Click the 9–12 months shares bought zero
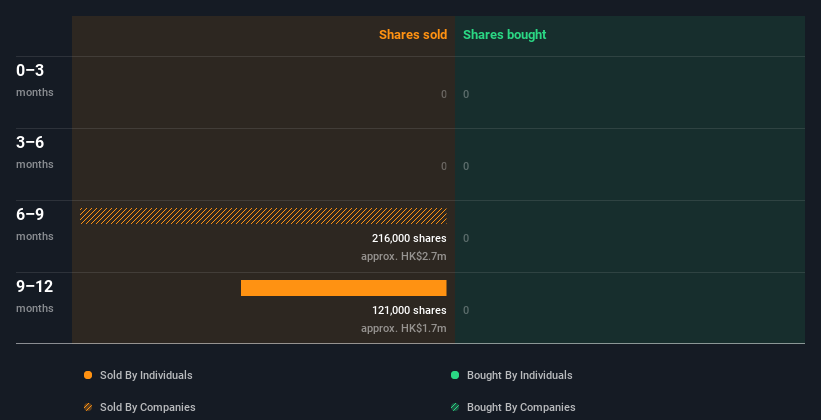 coord(466,311)
